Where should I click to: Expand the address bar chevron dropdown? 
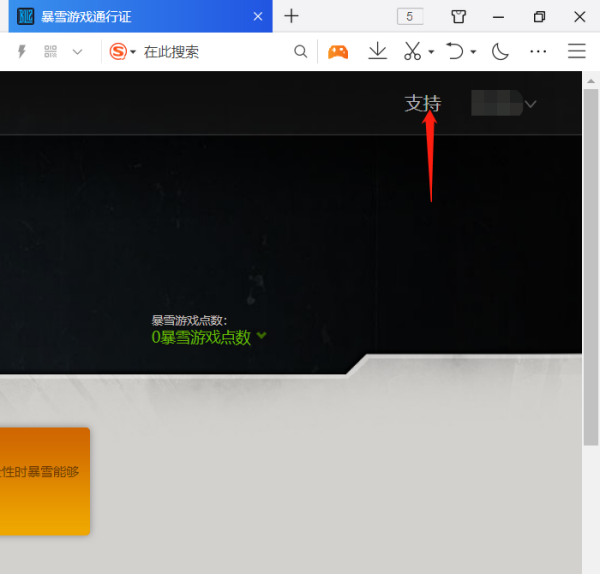coord(78,52)
